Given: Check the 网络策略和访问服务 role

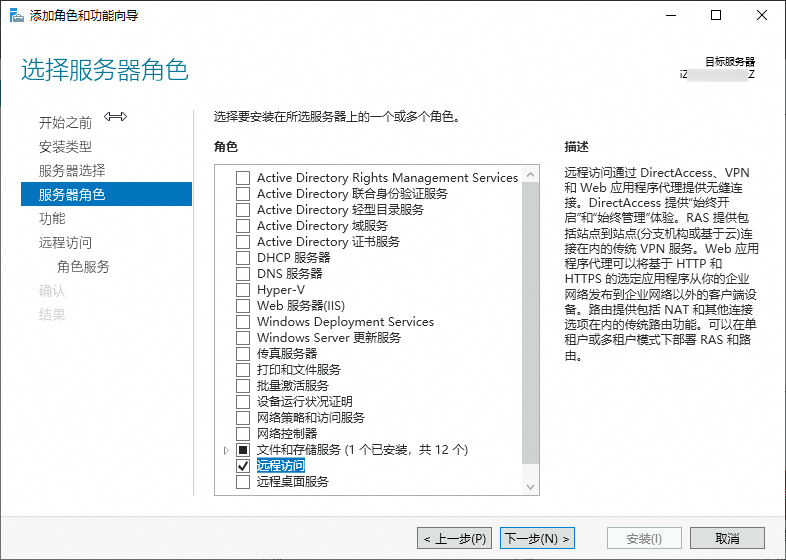Looking at the screenshot, I should click(243, 418).
